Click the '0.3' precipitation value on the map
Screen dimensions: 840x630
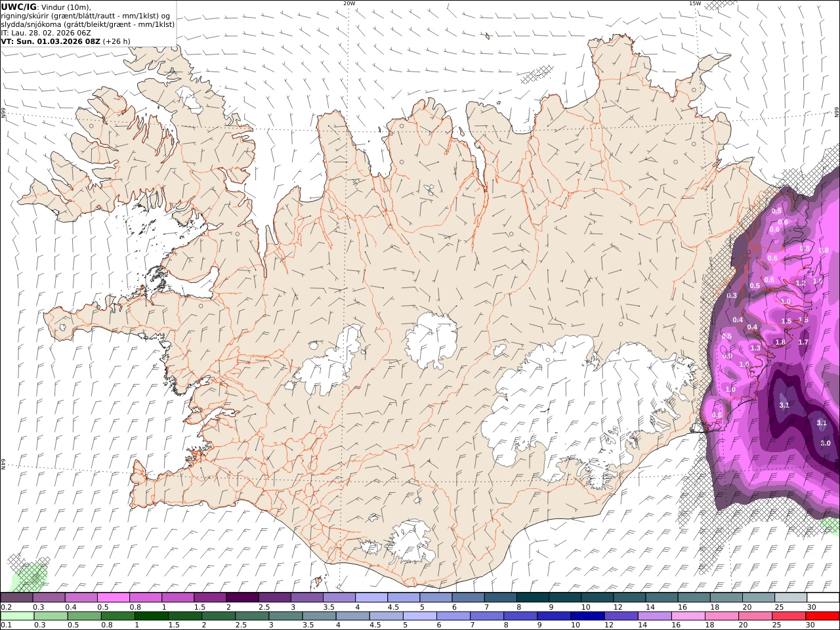(732, 295)
